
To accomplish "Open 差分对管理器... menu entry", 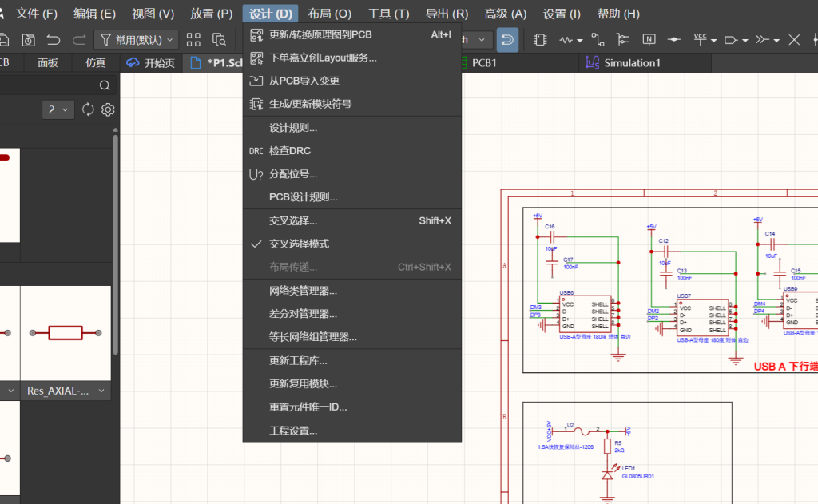I will point(352,314).
